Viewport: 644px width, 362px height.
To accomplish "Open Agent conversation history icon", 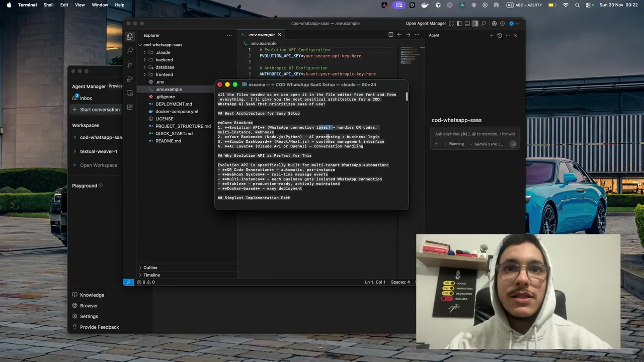I will 500,35.
